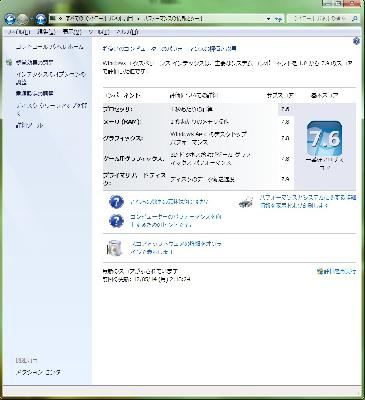
Task: Click the icon beside the online details link
Action: (114, 248)
